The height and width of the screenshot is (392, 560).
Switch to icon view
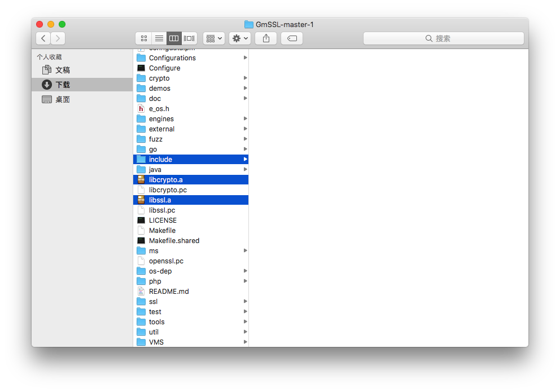coord(144,38)
